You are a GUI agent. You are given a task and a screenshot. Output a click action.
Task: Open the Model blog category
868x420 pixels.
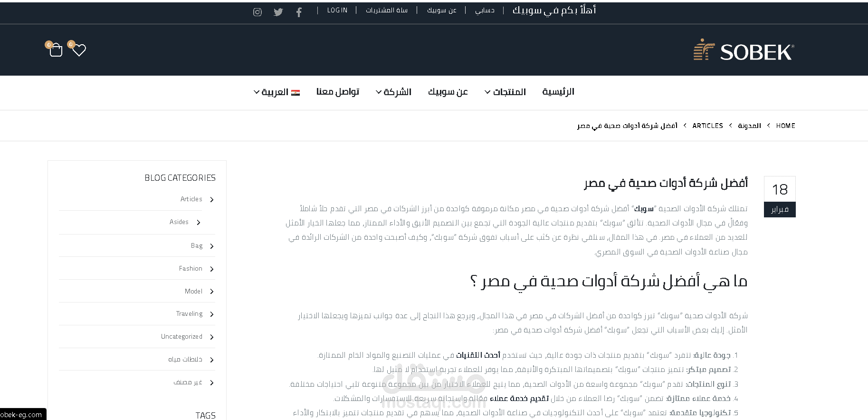(193, 291)
